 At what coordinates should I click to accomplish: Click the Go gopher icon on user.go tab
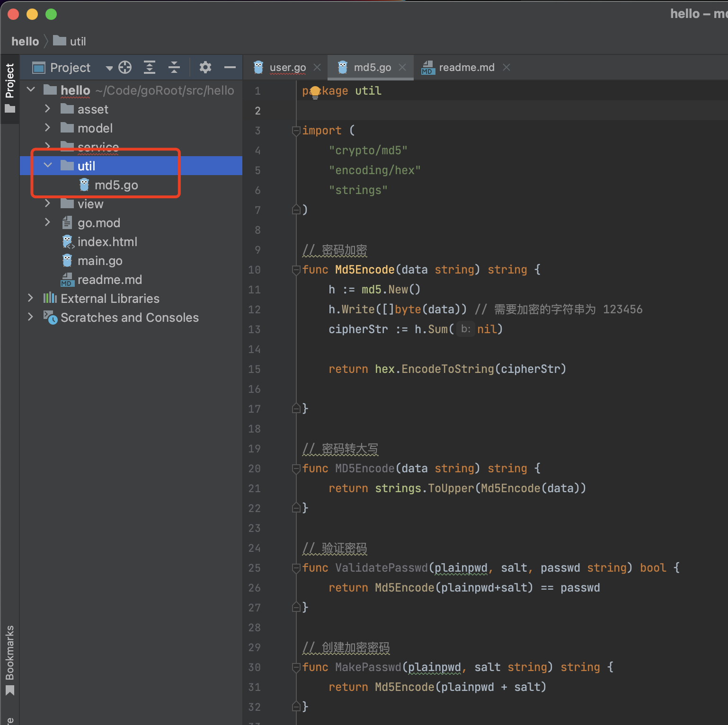pyautogui.click(x=258, y=67)
